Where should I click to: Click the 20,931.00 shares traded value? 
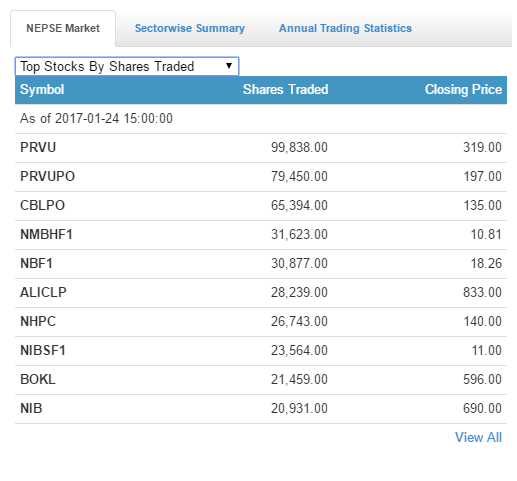[299, 408]
